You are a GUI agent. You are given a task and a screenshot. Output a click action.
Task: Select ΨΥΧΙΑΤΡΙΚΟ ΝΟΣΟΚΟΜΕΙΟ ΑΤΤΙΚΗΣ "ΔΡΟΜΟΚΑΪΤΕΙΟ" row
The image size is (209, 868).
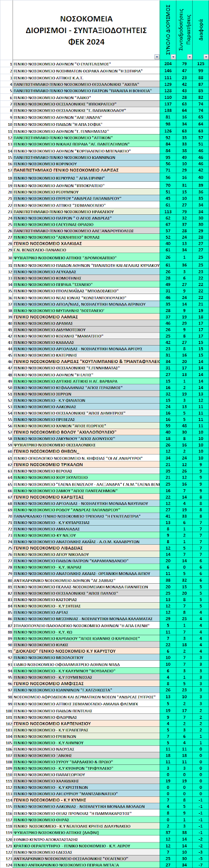104,258
